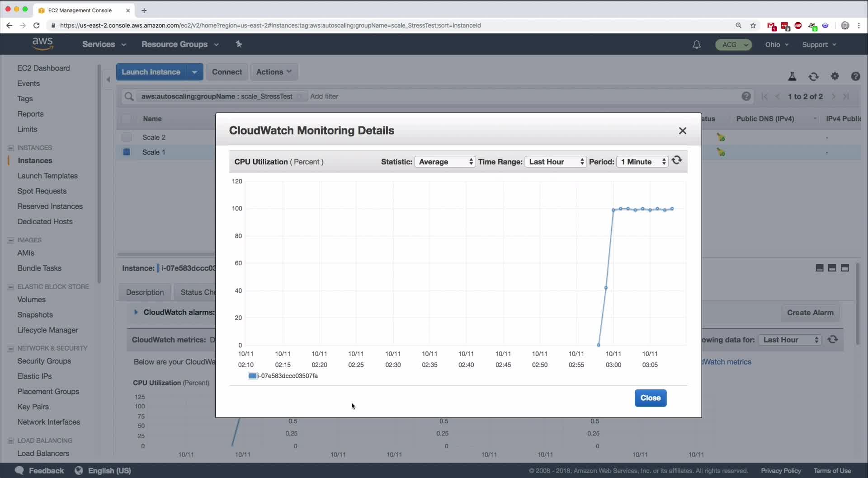Viewport: 868px width, 478px height.
Task: Close the CloudWatch Monitoring Details dialog with X
Action: pyautogui.click(x=683, y=131)
